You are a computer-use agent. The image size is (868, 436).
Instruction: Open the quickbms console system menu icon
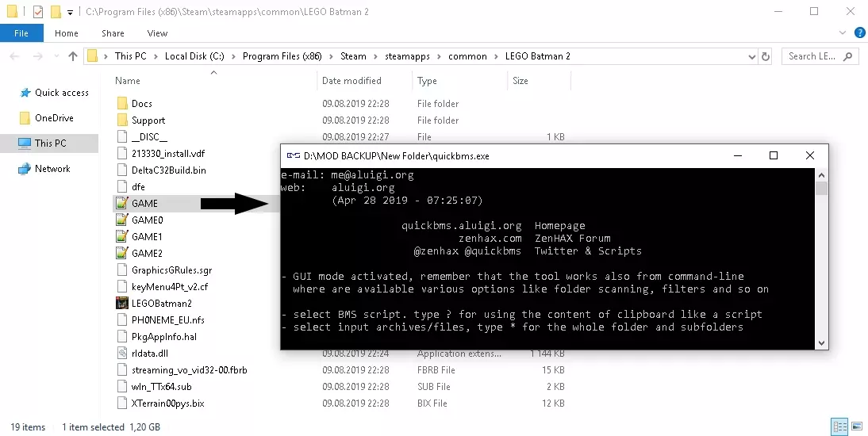click(293, 156)
